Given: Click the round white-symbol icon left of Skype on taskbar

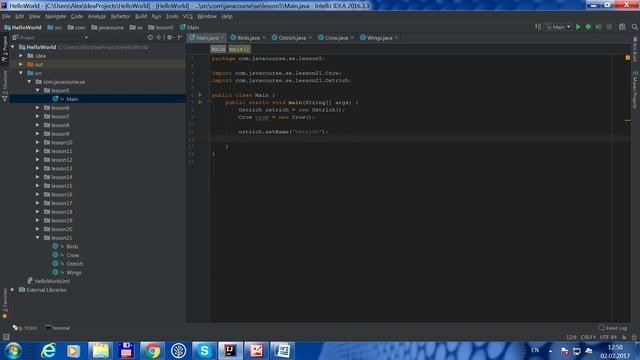Looking at the screenshot, I should point(178,351).
